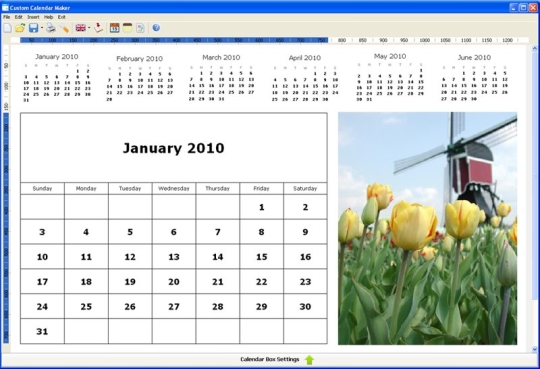Click the Tuesday column header
This screenshot has height=369, width=540.
pyautogui.click(x=130, y=188)
